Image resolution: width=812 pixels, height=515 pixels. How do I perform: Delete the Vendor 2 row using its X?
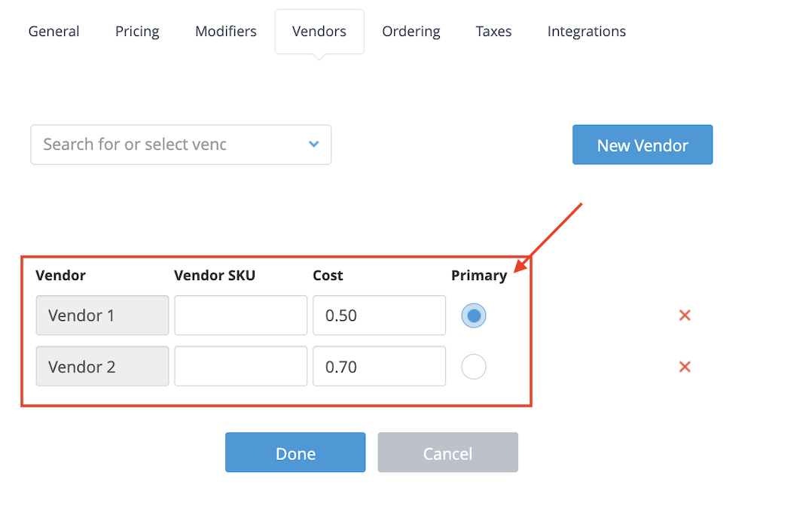[x=685, y=367]
